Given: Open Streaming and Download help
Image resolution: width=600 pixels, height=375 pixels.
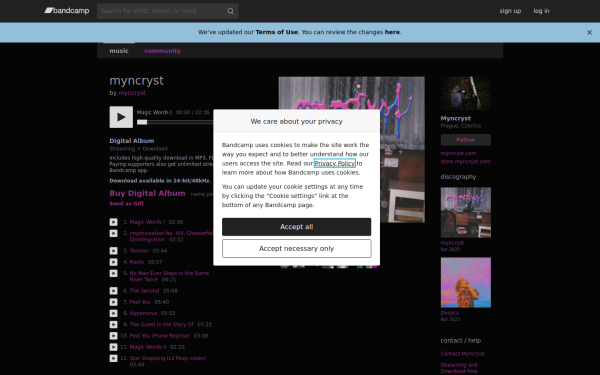Looking at the screenshot, I should click(459, 368).
